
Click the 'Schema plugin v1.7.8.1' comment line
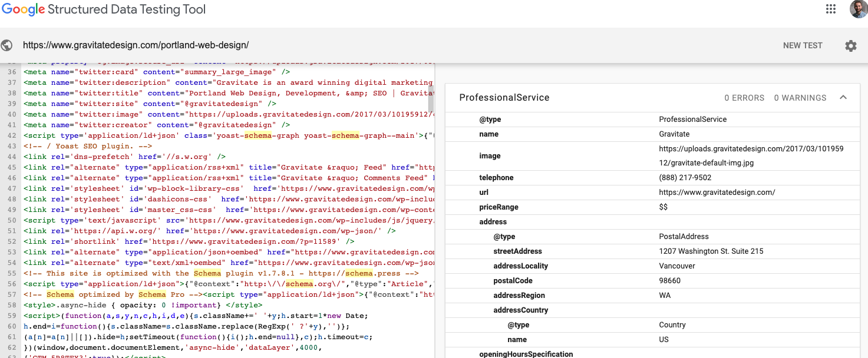tap(221, 274)
